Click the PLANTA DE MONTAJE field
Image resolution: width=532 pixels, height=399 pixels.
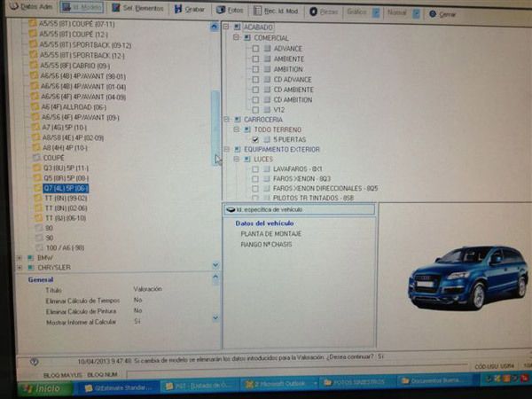coord(270,234)
